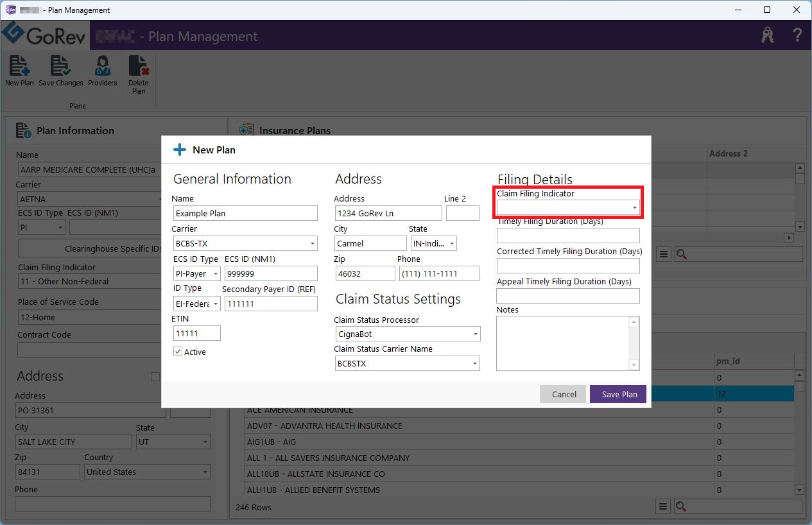This screenshot has width=812, height=525.
Task: Click the GoRev logo in the header
Action: pyautogui.click(x=45, y=36)
